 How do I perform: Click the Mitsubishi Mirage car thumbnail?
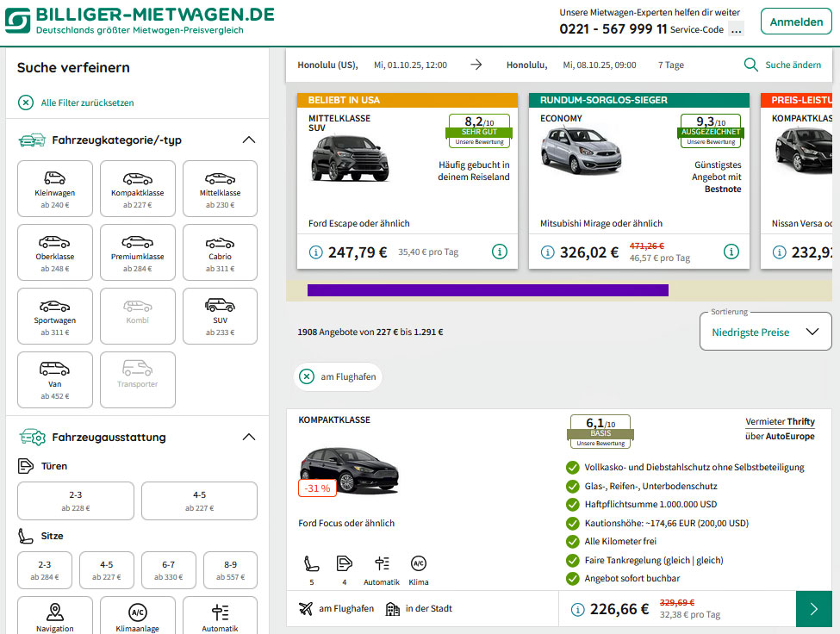tap(582, 152)
